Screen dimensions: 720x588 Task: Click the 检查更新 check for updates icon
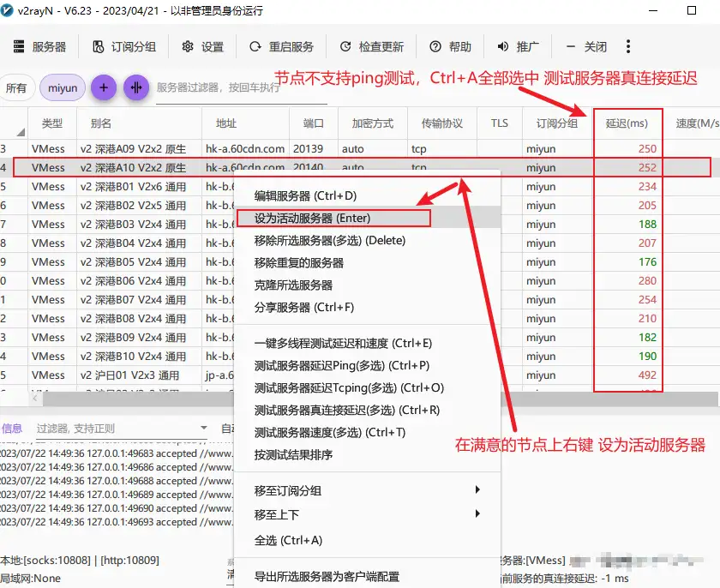pos(347,46)
